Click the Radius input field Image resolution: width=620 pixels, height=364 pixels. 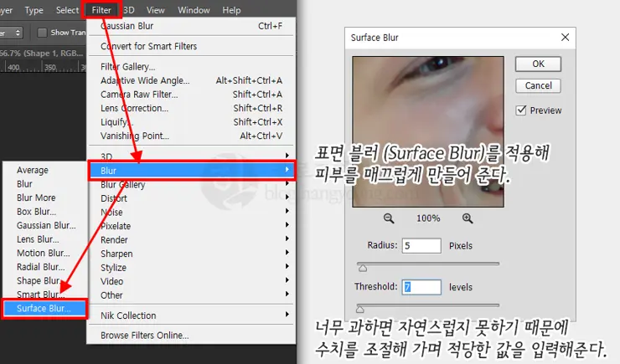point(421,245)
